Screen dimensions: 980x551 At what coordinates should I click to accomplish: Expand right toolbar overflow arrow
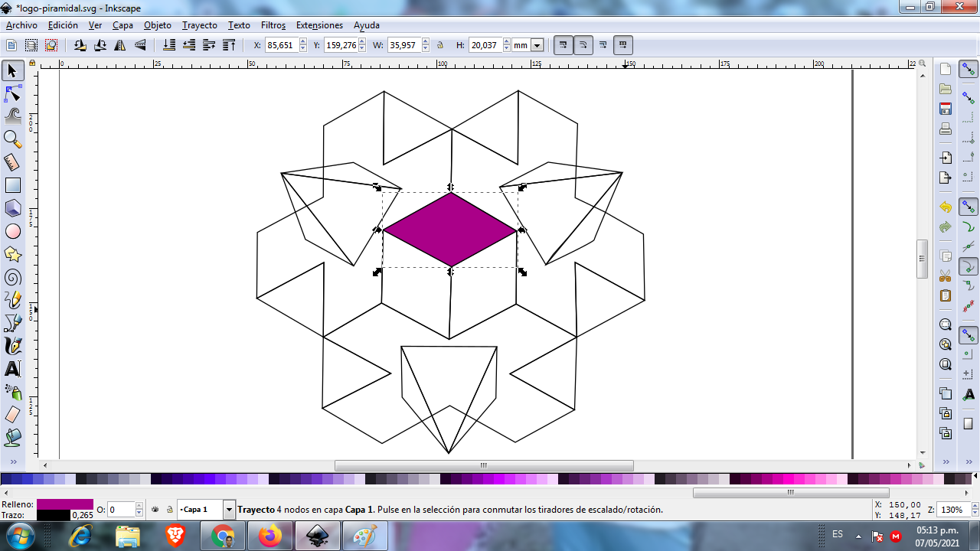click(946, 462)
